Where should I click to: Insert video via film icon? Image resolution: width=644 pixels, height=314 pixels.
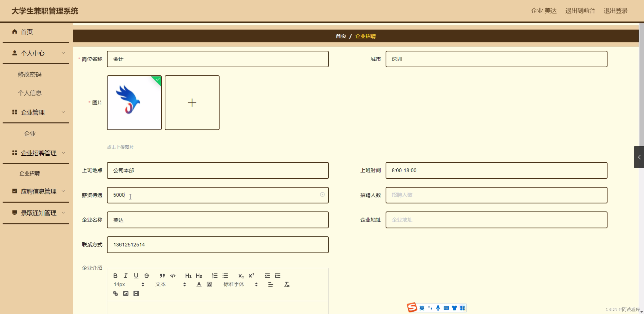[x=136, y=293]
